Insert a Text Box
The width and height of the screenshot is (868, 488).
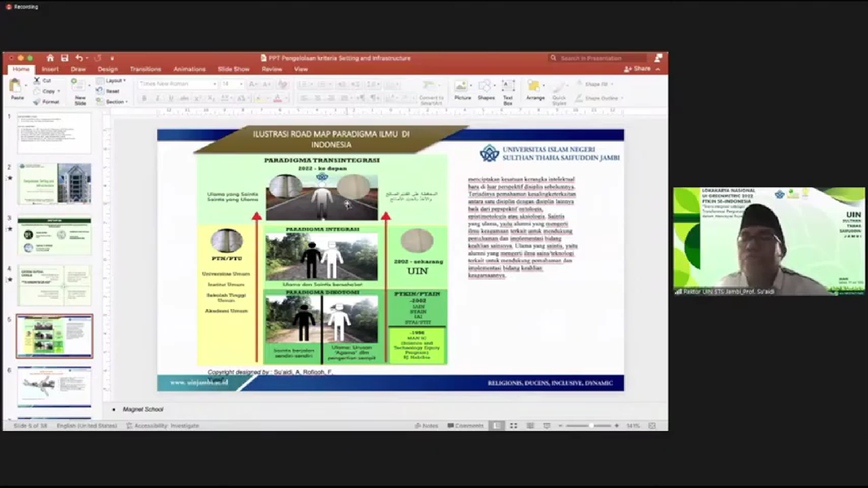pos(508,87)
